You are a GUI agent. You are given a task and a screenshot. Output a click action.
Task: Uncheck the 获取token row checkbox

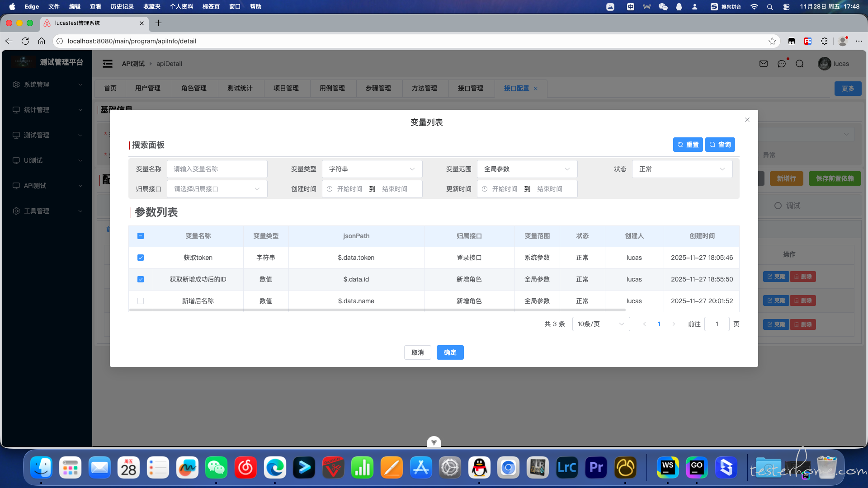click(141, 258)
